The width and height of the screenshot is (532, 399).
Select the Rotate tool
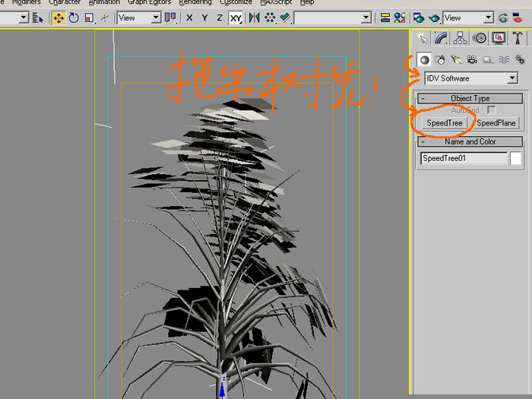pos(74,17)
